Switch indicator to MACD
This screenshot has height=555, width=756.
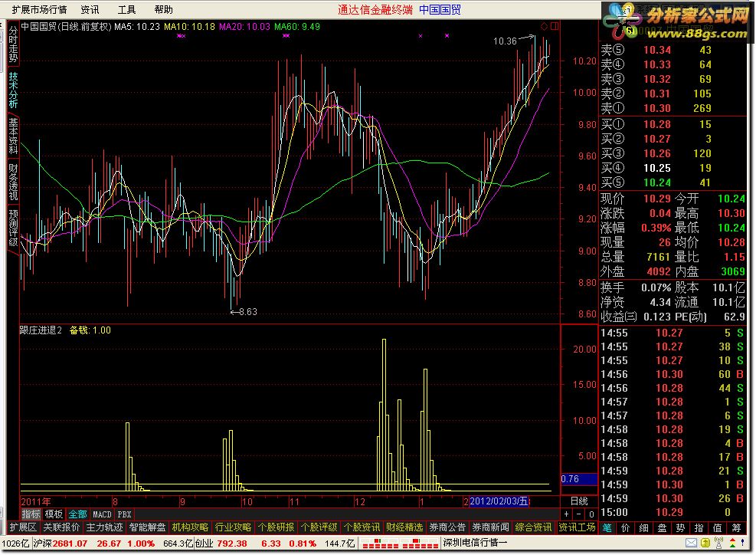pos(102,514)
